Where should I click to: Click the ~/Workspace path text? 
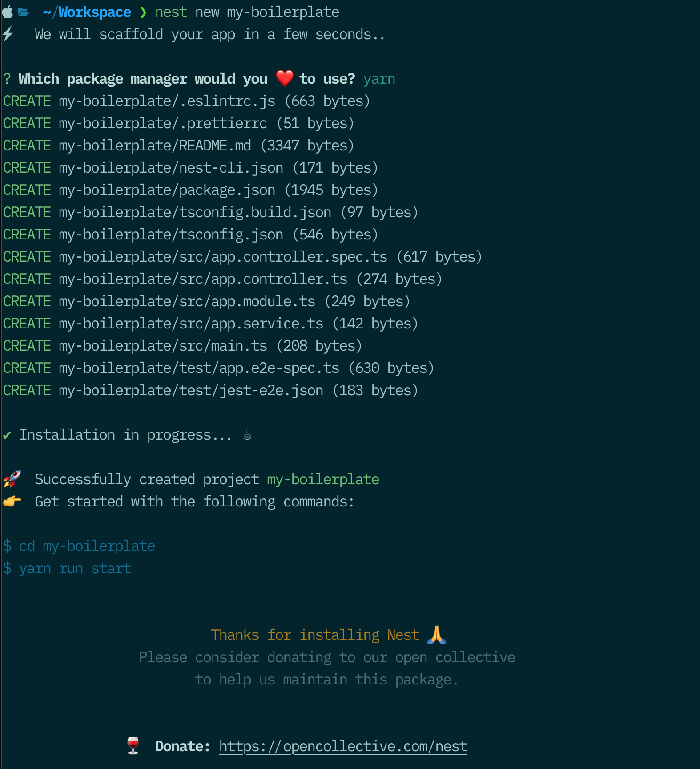[x=87, y=12]
